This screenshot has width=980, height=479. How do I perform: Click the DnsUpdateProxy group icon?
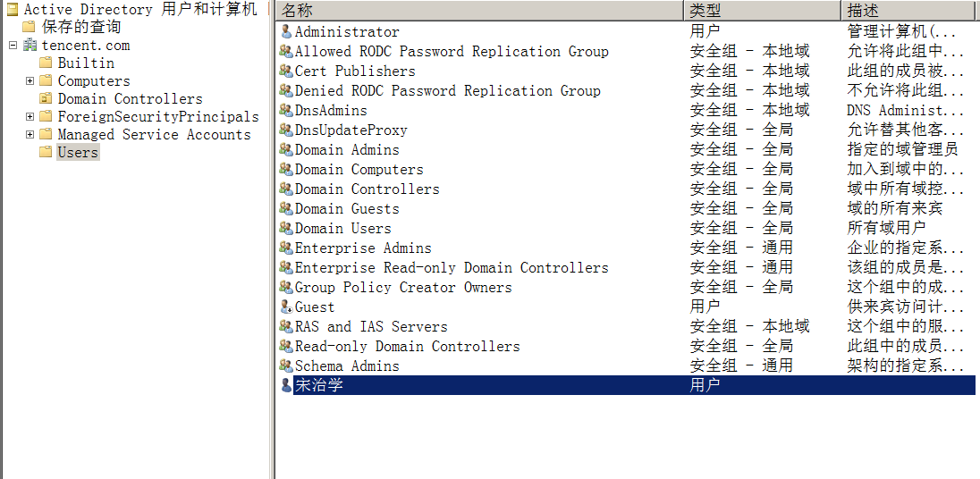tap(286, 130)
